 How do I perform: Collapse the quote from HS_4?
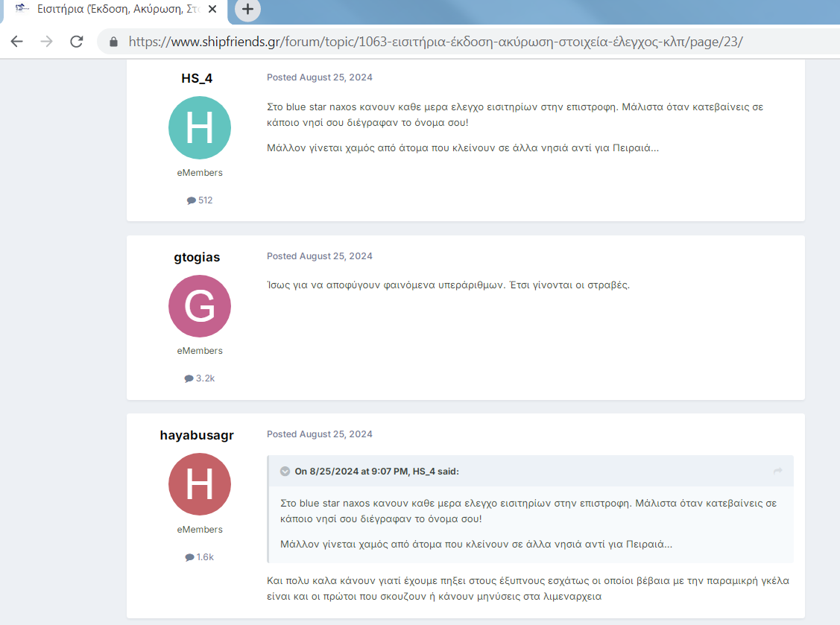[x=285, y=471]
